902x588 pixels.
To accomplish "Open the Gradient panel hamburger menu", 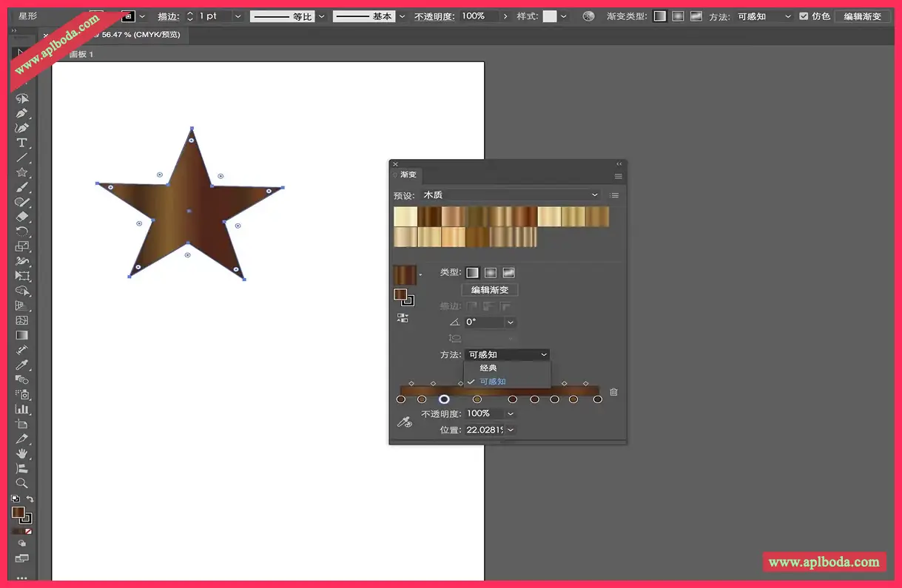I will click(618, 176).
